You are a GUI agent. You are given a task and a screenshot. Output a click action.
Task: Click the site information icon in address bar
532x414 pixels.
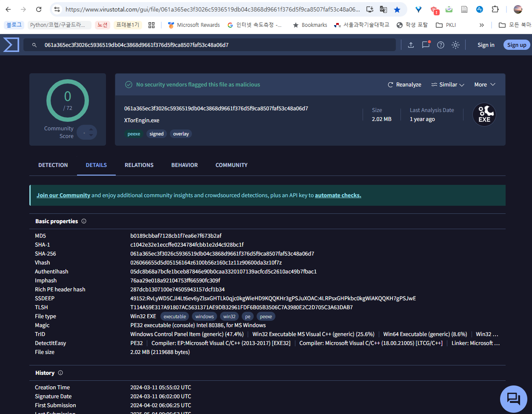coord(57,9)
